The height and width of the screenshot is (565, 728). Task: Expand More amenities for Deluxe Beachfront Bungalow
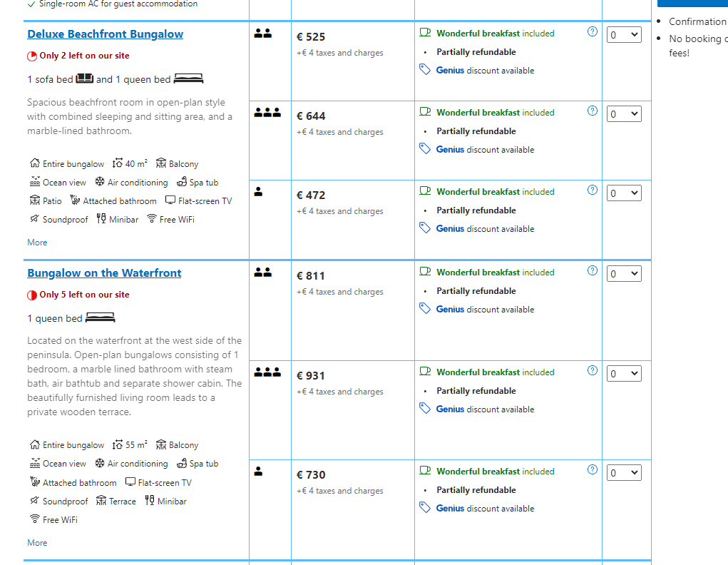pyautogui.click(x=37, y=243)
